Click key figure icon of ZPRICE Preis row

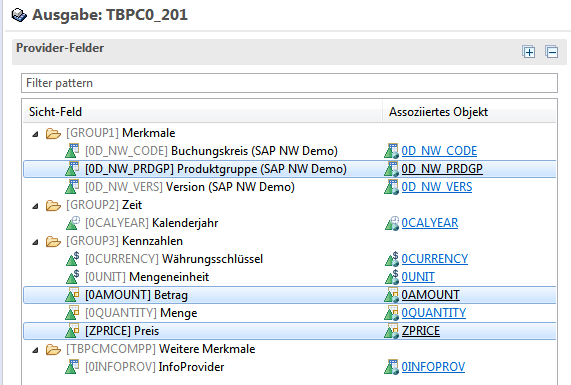coord(72,331)
